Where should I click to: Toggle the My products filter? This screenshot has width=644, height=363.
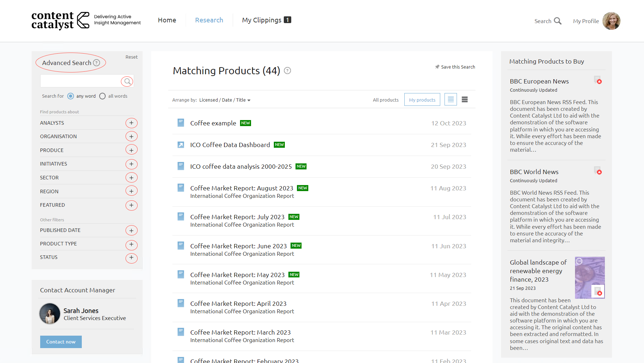422,100
